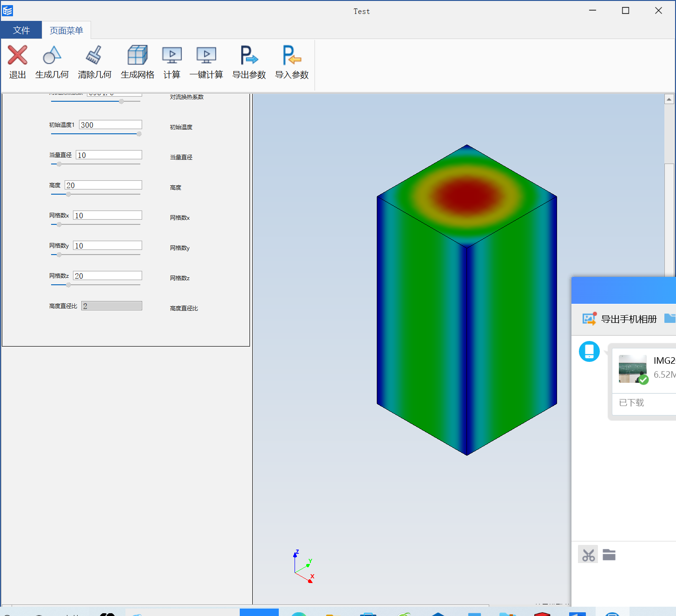Open the IMG file thumbnail in chat
This screenshot has width=676, height=616.
click(x=633, y=369)
